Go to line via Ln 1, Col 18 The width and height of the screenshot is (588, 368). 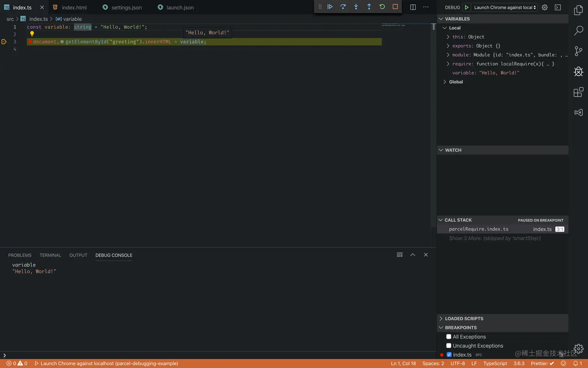tap(403, 363)
